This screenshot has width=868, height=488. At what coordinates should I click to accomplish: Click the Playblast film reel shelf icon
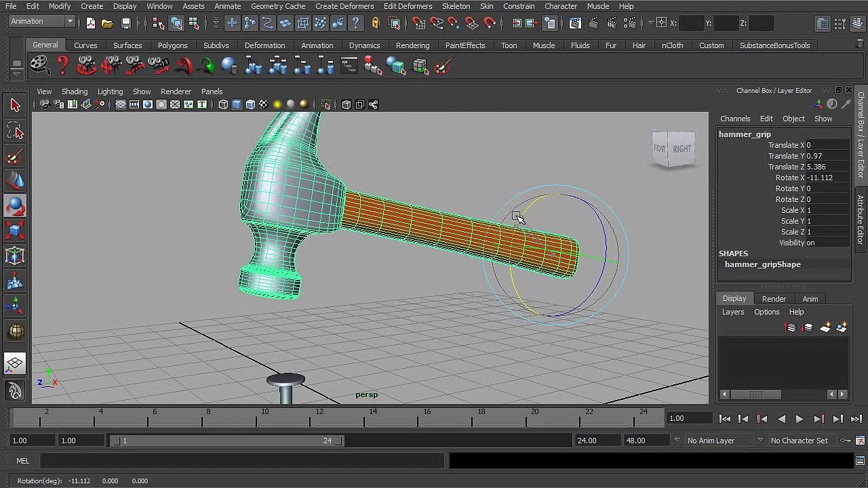tap(39, 66)
